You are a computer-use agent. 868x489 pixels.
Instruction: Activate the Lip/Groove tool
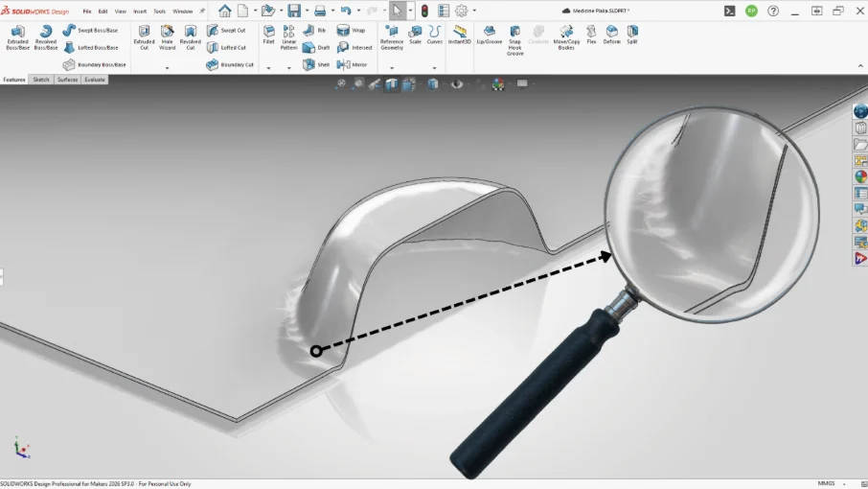(x=490, y=35)
